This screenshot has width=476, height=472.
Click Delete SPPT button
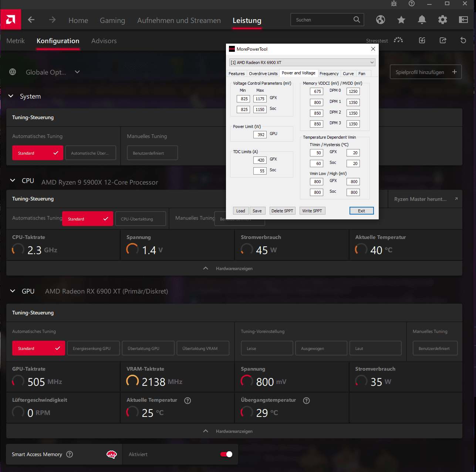[282, 211]
